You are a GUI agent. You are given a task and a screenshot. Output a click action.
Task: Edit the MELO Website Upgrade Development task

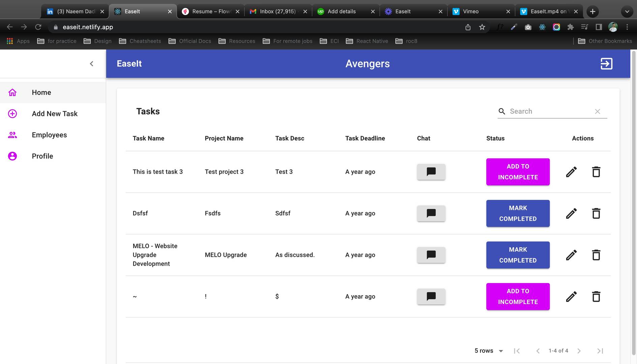coord(571,255)
